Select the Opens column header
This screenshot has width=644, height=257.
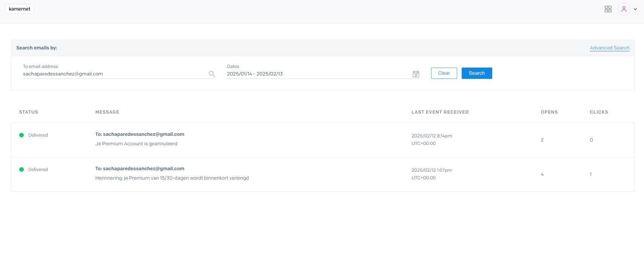549,112
